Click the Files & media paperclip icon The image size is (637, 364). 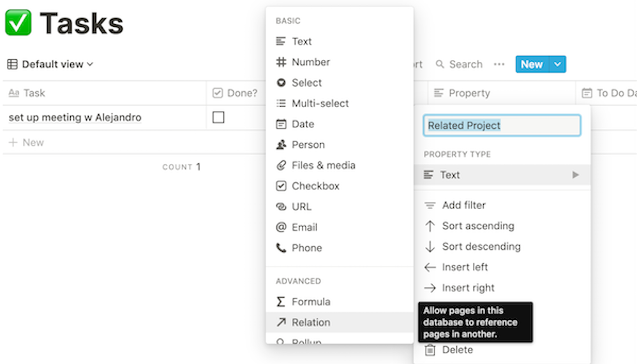(281, 166)
